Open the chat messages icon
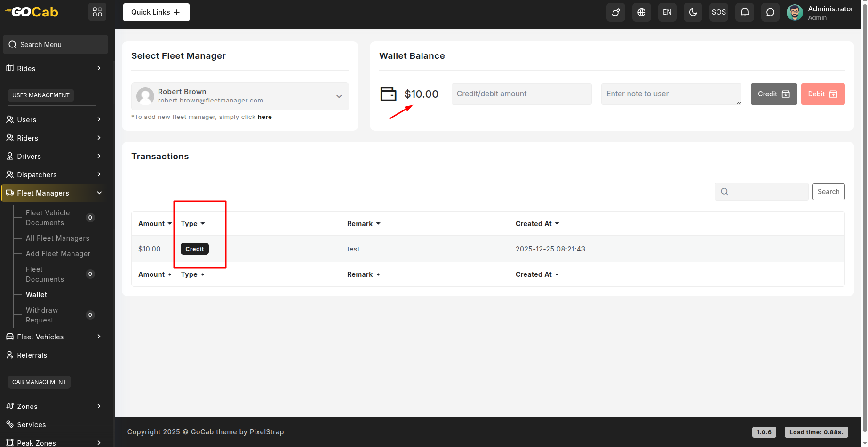Viewport: 868px width, 447px height. pyautogui.click(x=770, y=12)
